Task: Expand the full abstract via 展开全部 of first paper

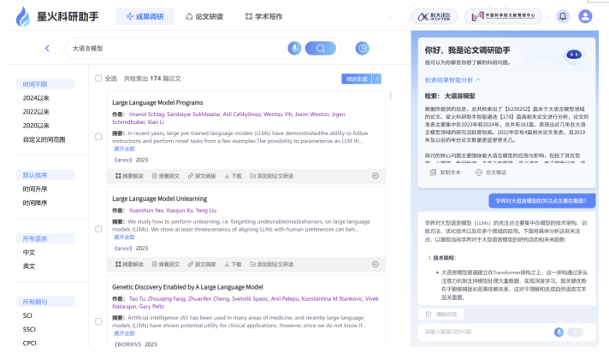Action: pyautogui.click(x=124, y=149)
